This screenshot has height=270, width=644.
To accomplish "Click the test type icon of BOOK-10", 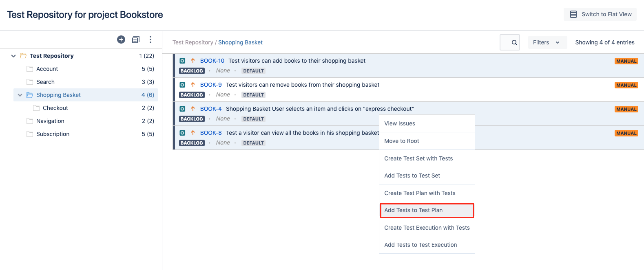I will pos(182,61).
